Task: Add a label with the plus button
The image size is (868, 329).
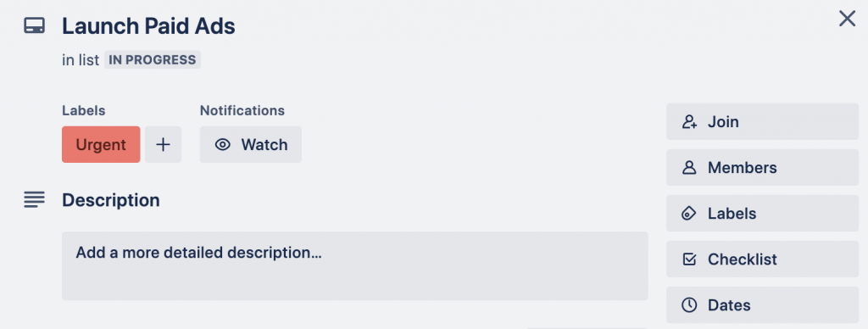Action: point(164,144)
